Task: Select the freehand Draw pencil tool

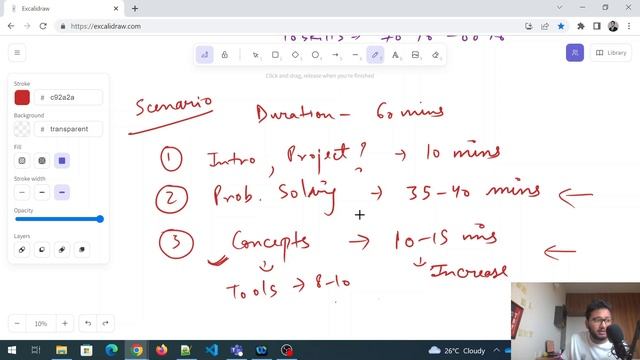Action: tap(375, 55)
